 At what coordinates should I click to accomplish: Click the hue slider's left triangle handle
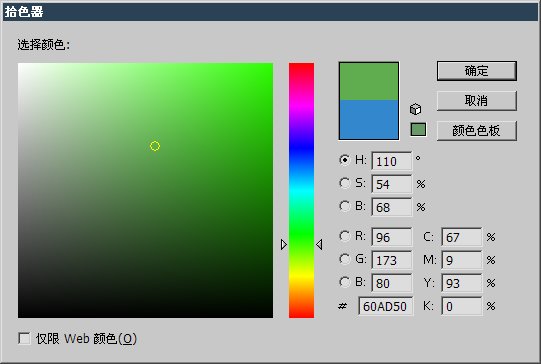[284, 244]
